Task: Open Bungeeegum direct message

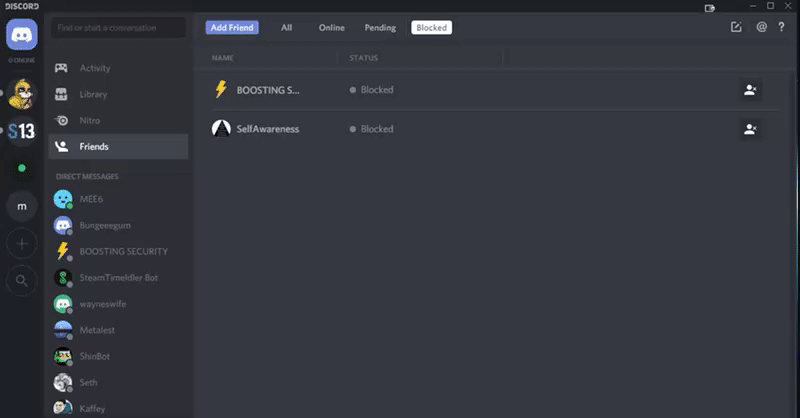Action: click(118, 225)
